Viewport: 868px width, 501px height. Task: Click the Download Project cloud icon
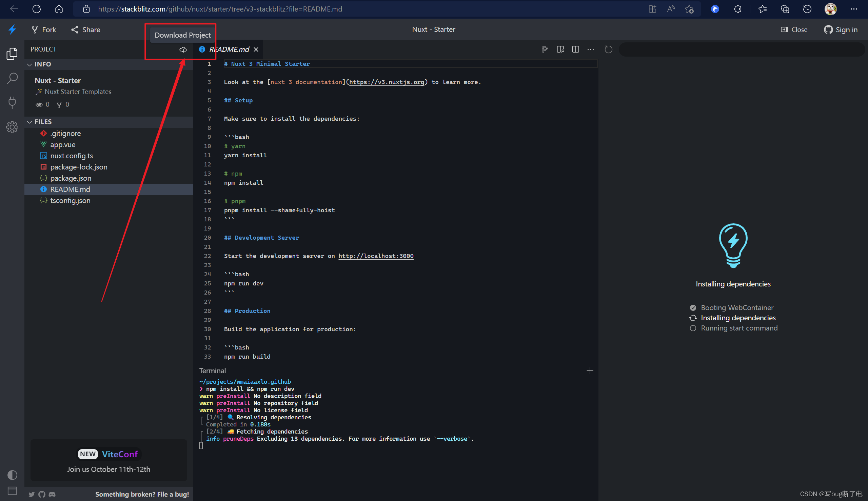183,49
